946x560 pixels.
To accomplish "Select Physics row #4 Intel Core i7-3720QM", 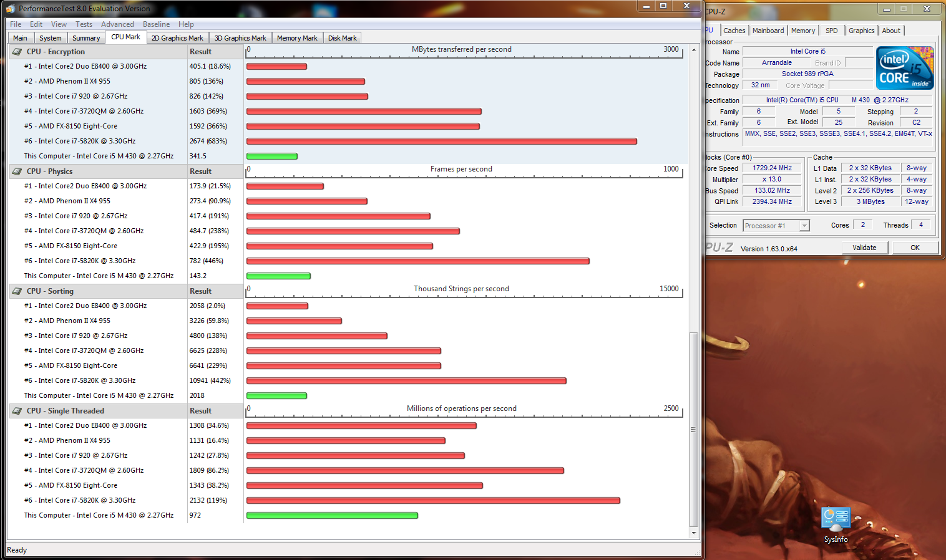I will 126,231.
